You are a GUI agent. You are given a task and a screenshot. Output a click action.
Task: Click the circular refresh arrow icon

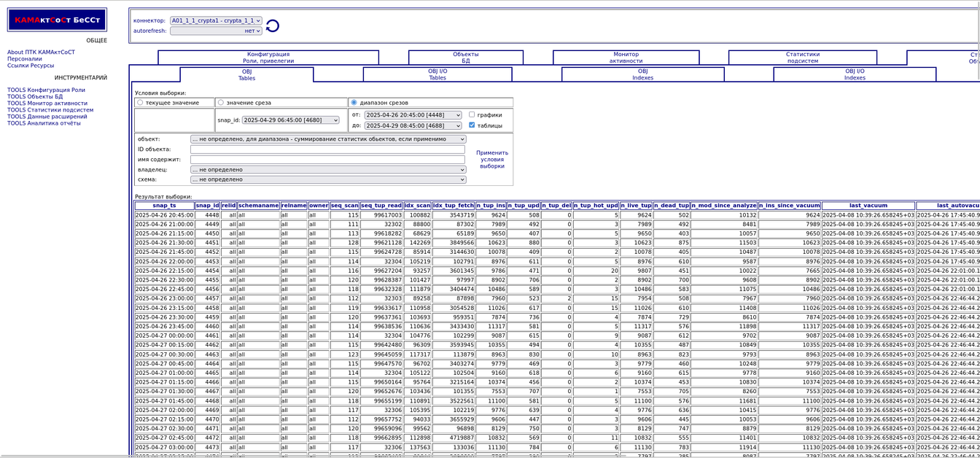tap(272, 26)
